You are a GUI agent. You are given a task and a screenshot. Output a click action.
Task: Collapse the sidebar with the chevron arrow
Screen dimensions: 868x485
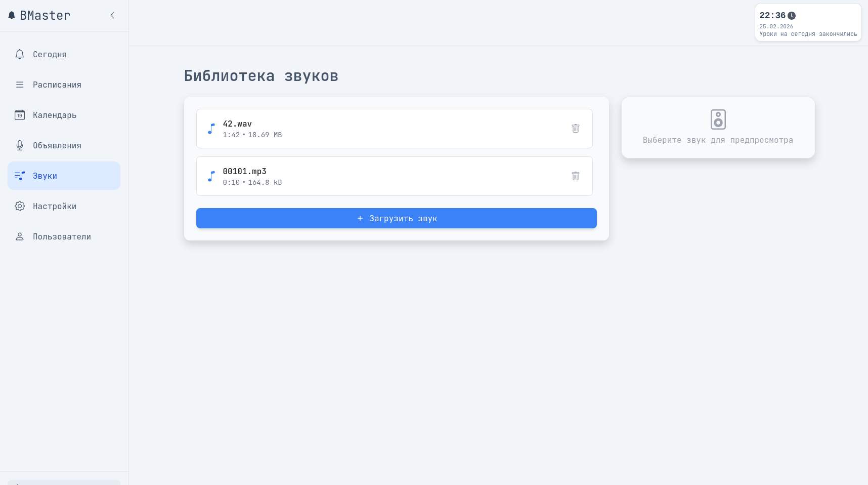(x=112, y=16)
